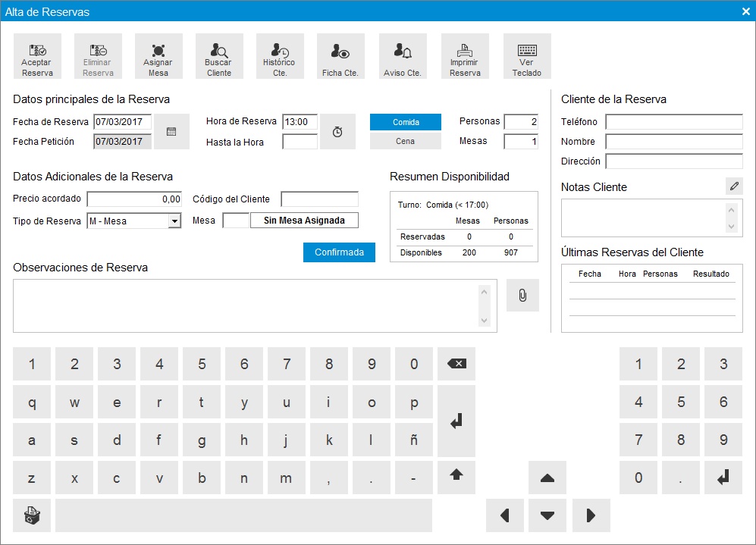Screen dimensions: 756x545
Task: Click the Aceptar Reserva toolbar icon
Action: 37,57
